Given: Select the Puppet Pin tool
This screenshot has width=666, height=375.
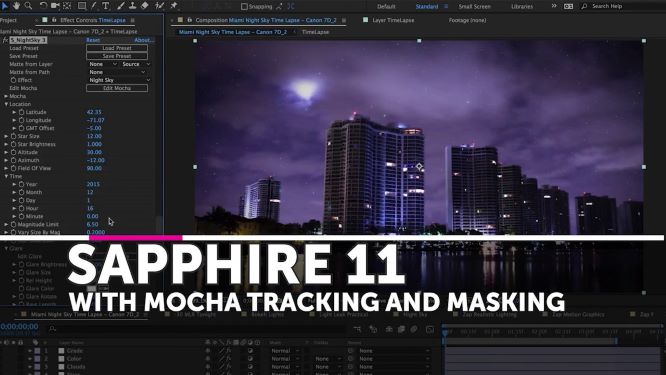Looking at the screenshot, I should [x=174, y=6].
